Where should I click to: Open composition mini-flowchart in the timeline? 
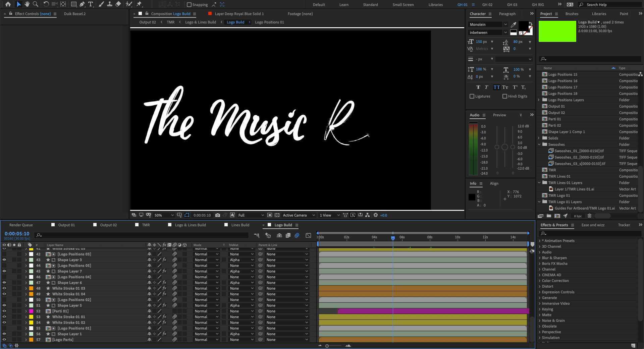pos(257,235)
